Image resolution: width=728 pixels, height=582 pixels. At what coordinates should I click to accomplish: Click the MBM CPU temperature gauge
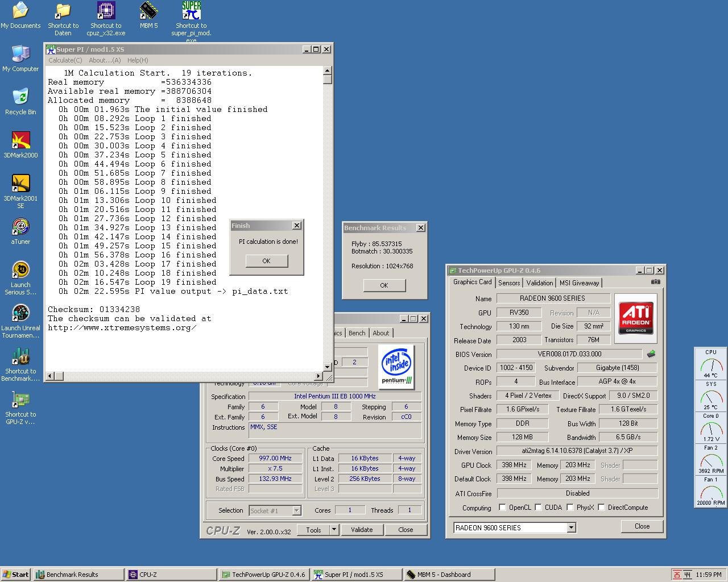711,364
